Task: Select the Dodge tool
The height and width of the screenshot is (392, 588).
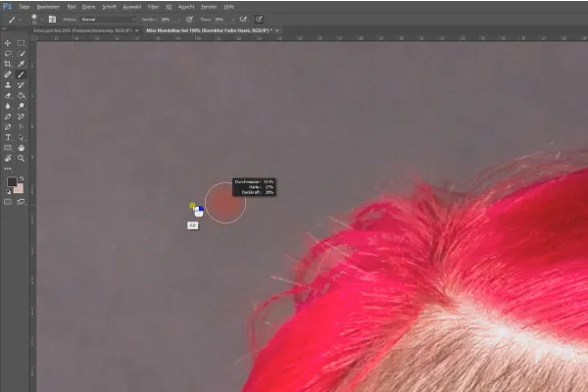Action: [x=21, y=106]
